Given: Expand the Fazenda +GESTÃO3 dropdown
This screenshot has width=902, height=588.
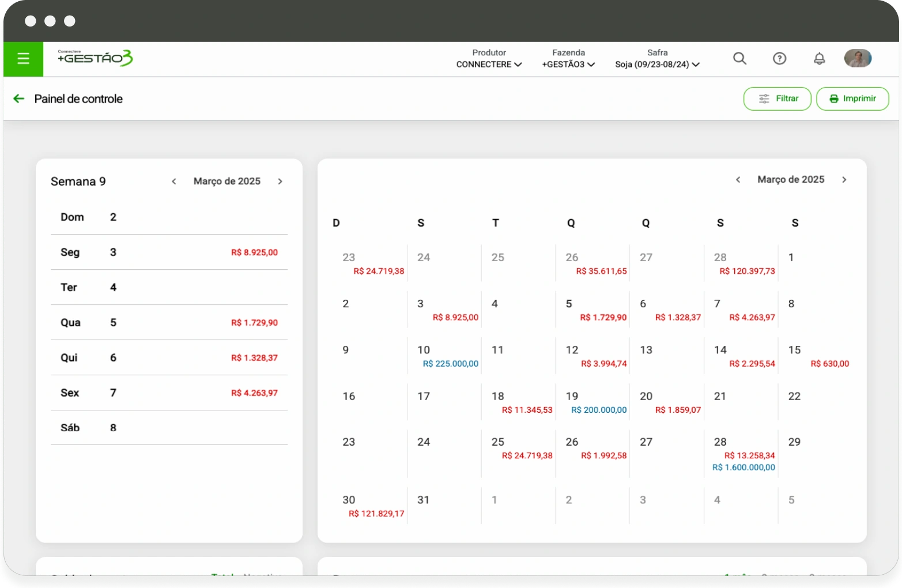Looking at the screenshot, I should click(x=568, y=64).
